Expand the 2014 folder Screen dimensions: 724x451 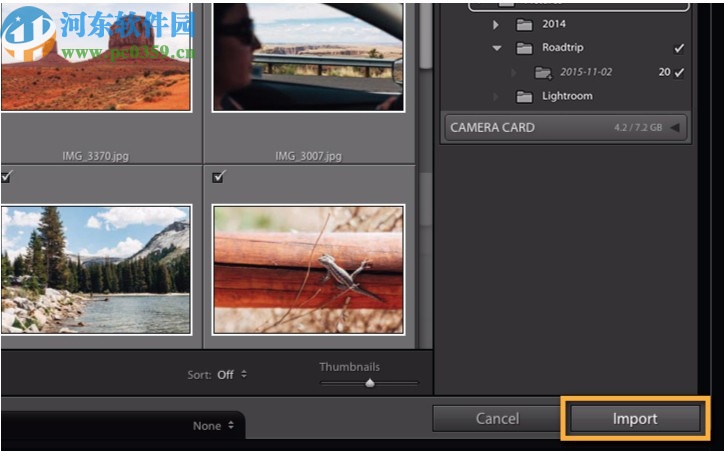coord(495,24)
